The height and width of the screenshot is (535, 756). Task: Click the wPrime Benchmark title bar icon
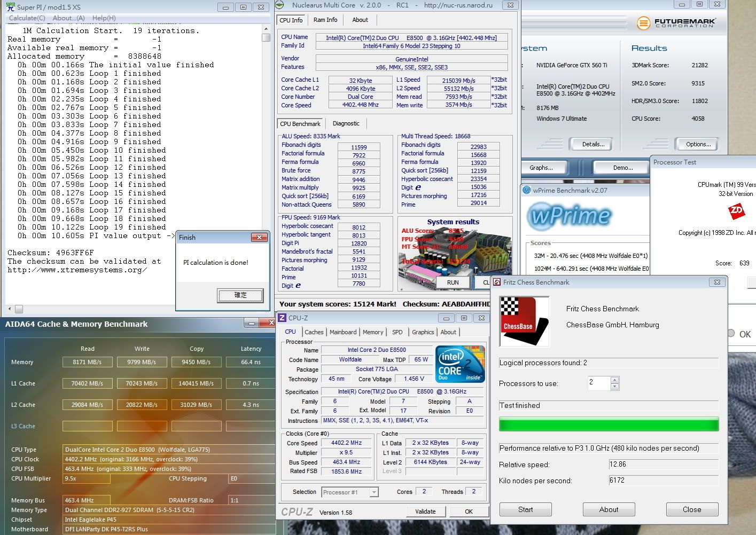coord(527,190)
